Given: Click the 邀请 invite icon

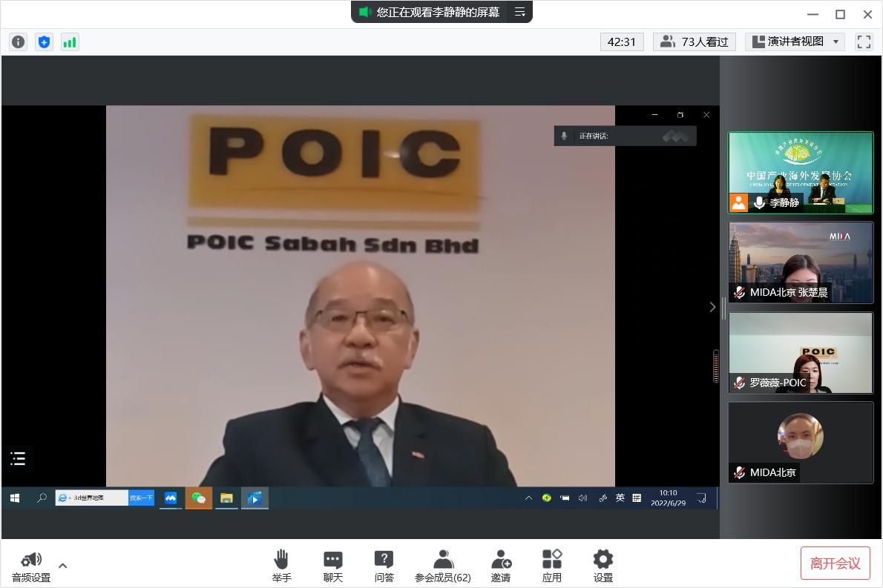Looking at the screenshot, I should 501,566.
